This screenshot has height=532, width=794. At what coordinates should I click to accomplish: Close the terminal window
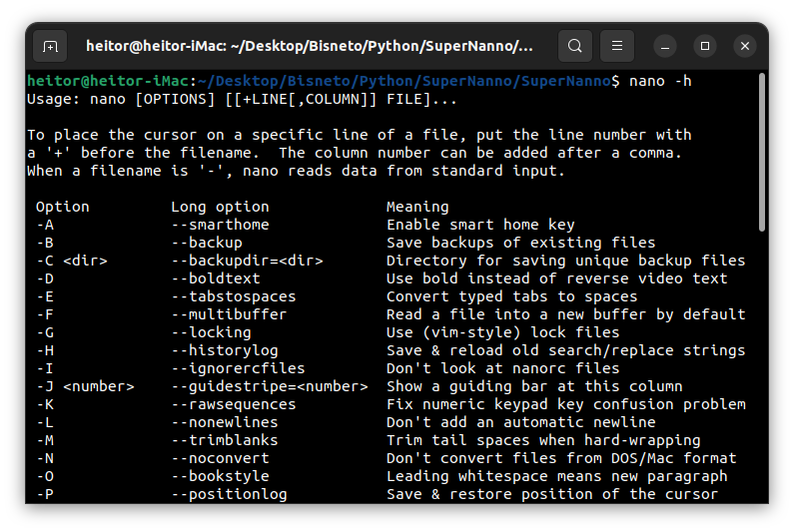click(745, 47)
